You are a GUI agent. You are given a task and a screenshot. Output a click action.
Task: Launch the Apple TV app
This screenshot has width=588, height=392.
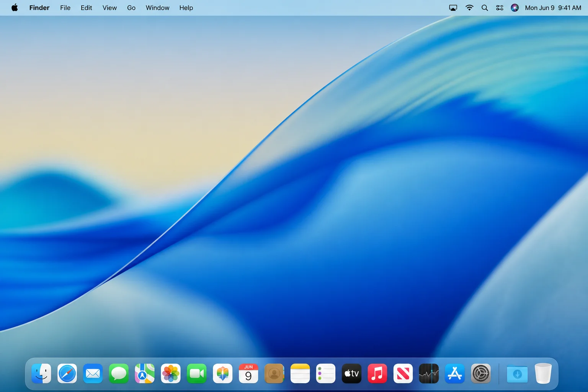point(351,373)
